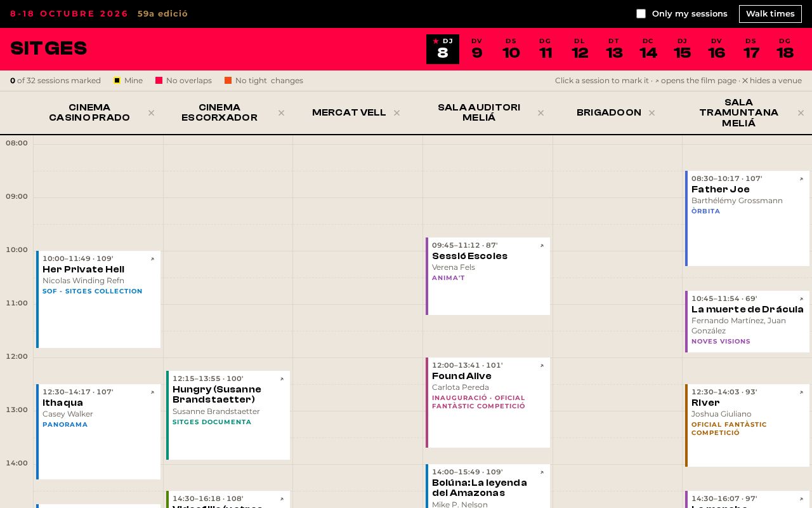Switch to Wednesday 14 day tab
Screen dimensions: 812x508
(648, 49)
